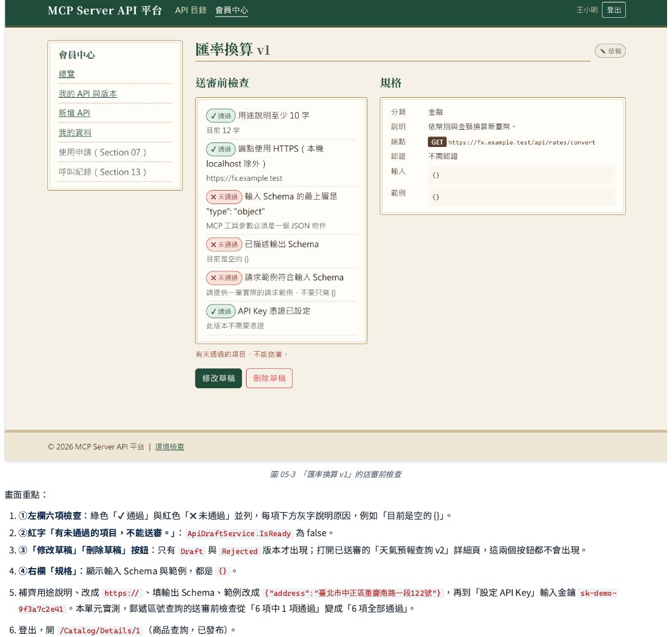Click the code text ApiDraftService.IsReady
The height and width of the screenshot is (637, 672).
point(239,533)
